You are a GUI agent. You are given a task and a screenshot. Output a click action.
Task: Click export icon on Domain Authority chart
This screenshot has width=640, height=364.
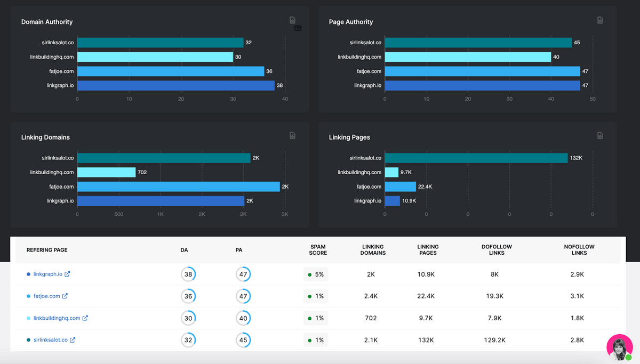point(293,20)
